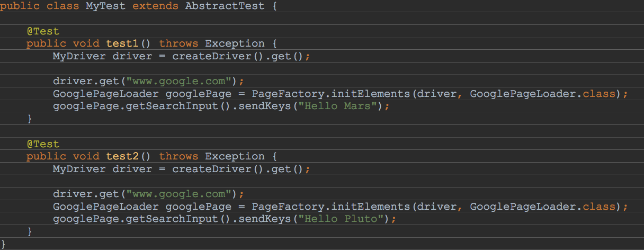Screen dimensions: 644x250
Task: Place cursor on the extends keyword
Action: (x=155, y=6)
